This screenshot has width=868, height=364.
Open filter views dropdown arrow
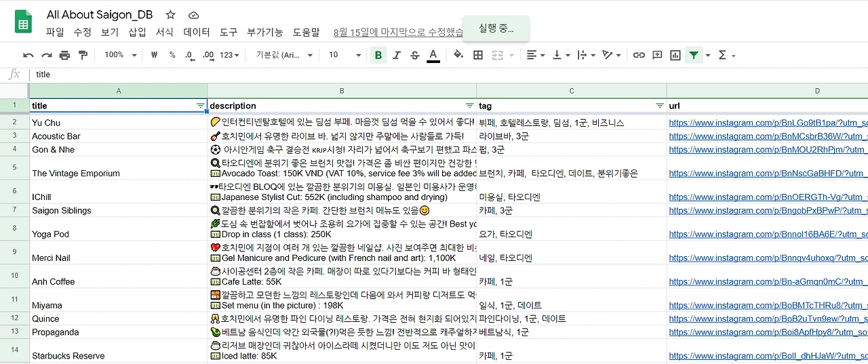click(x=708, y=55)
